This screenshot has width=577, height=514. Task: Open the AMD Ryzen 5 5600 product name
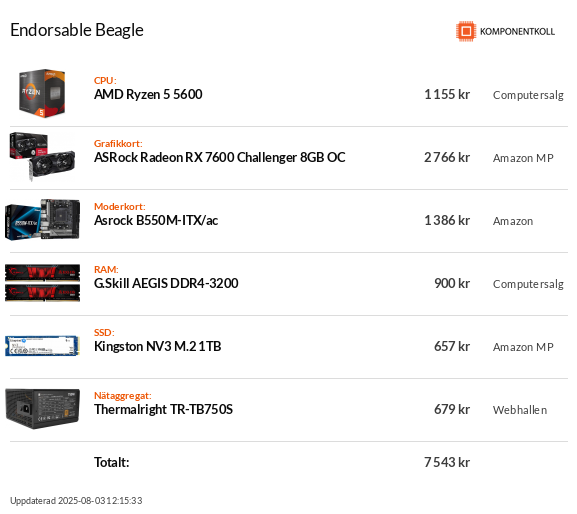(x=148, y=95)
